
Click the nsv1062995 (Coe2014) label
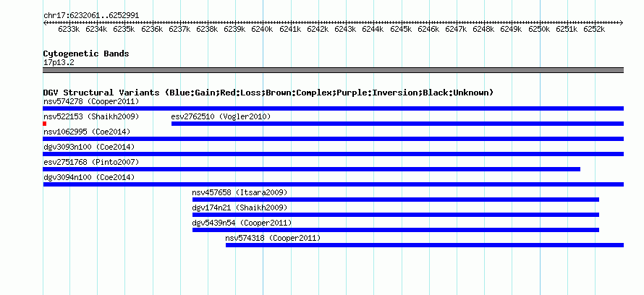point(87,132)
